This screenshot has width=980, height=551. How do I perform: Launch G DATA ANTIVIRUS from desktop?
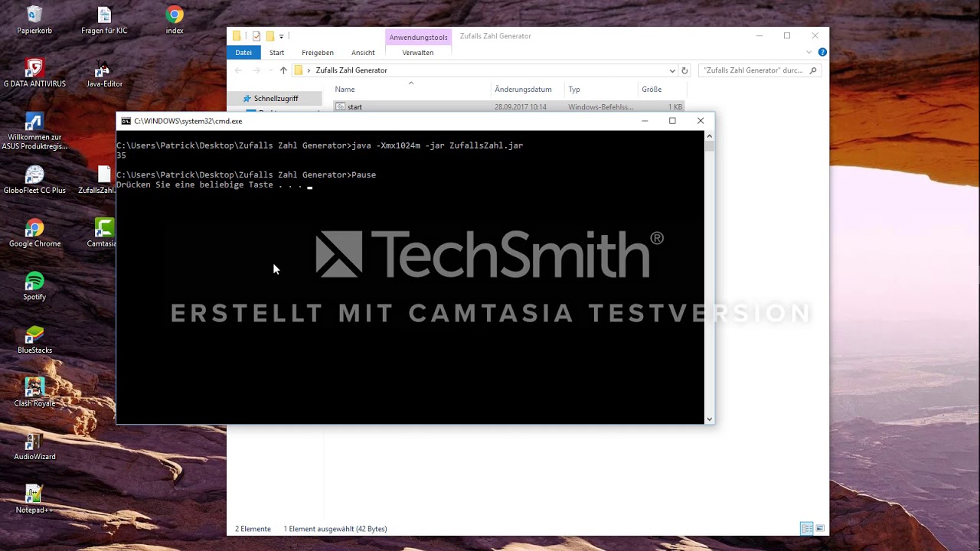(34, 73)
